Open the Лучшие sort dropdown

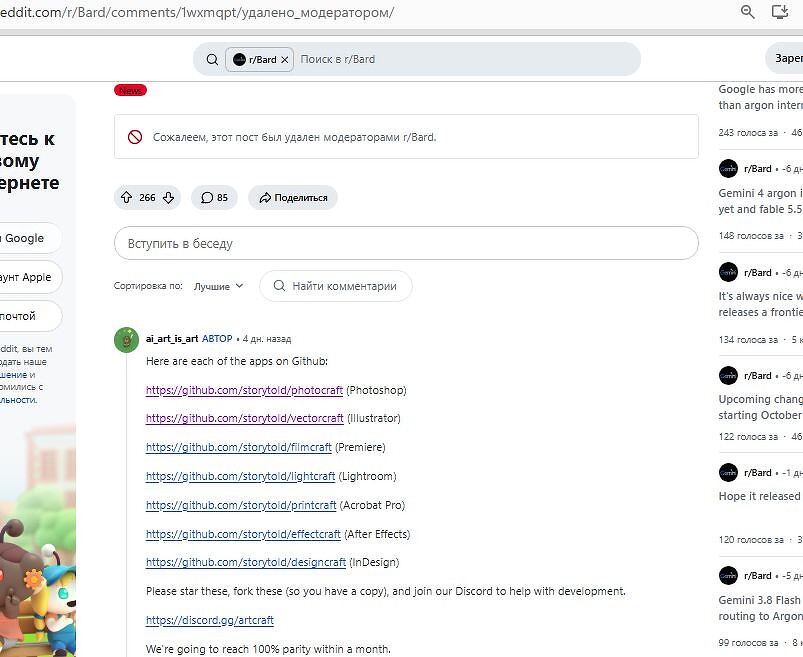click(219, 286)
